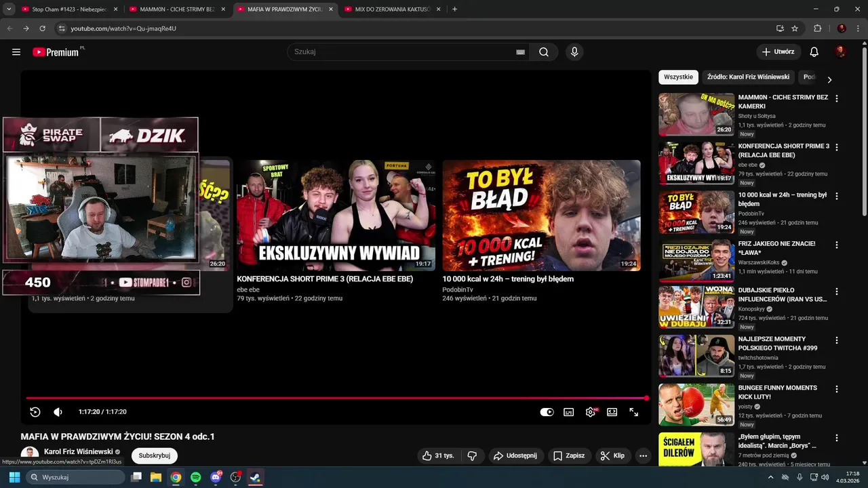Toggle the autoplay switch in player
The height and width of the screenshot is (488, 868).
pos(547,412)
